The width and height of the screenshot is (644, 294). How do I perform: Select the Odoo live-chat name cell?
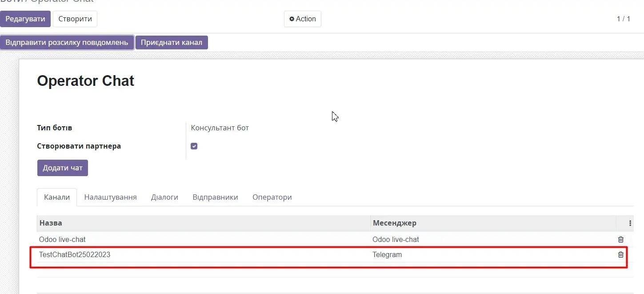(x=204, y=239)
